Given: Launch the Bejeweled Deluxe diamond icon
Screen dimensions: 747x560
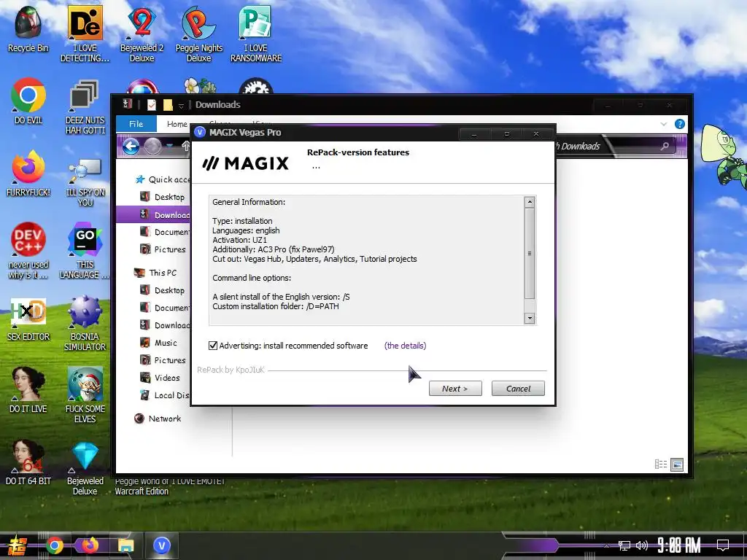Looking at the screenshot, I should (85, 467).
